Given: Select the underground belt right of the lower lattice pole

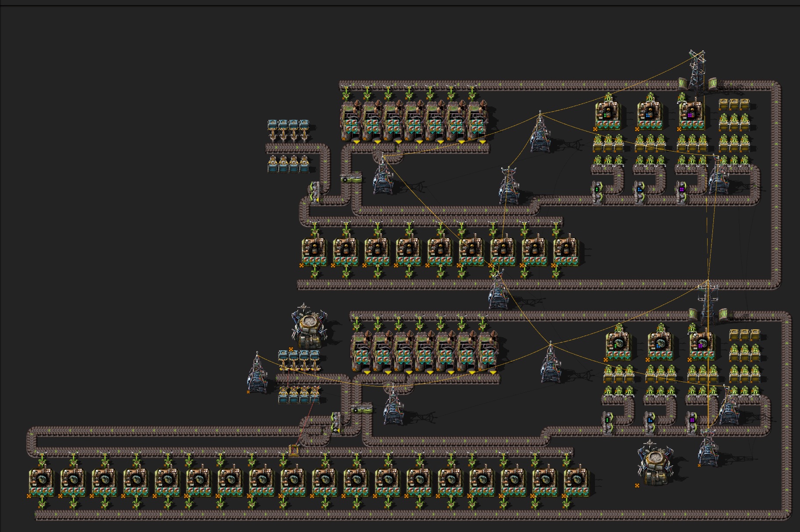Looking at the screenshot, I should (x=723, y=314).
